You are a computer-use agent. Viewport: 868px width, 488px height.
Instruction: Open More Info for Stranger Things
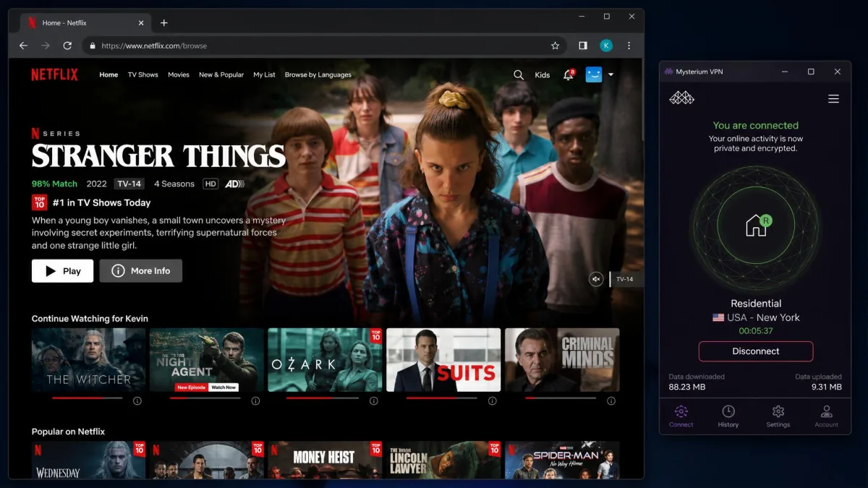coord(141,271)
